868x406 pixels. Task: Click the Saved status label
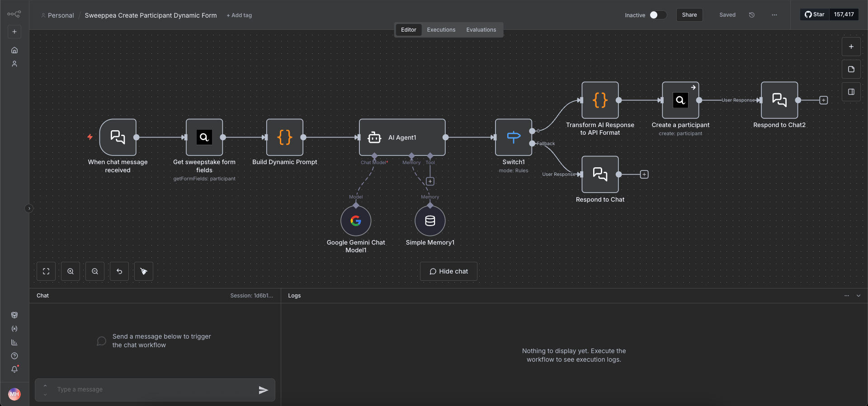point(727,15)
